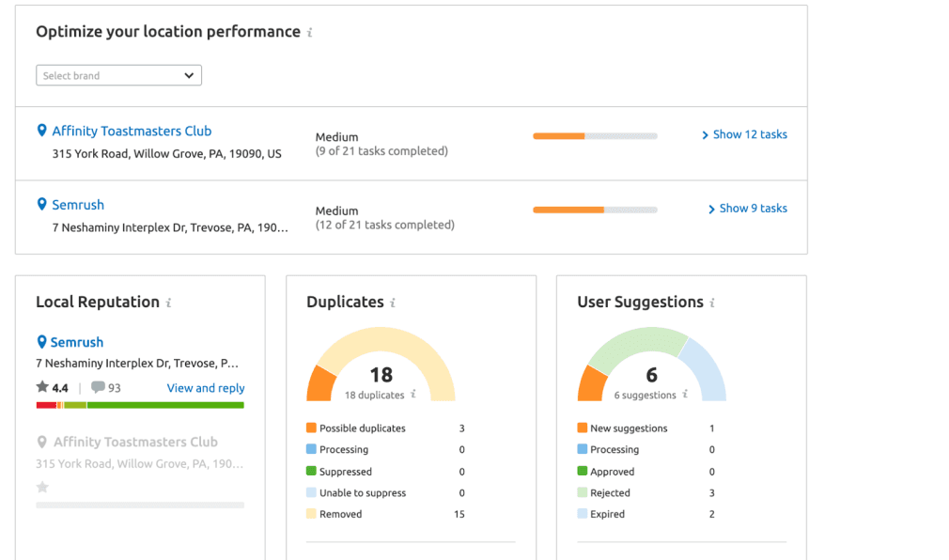Click progress bar for Affinity Toastmasters Club

(595, 136)
